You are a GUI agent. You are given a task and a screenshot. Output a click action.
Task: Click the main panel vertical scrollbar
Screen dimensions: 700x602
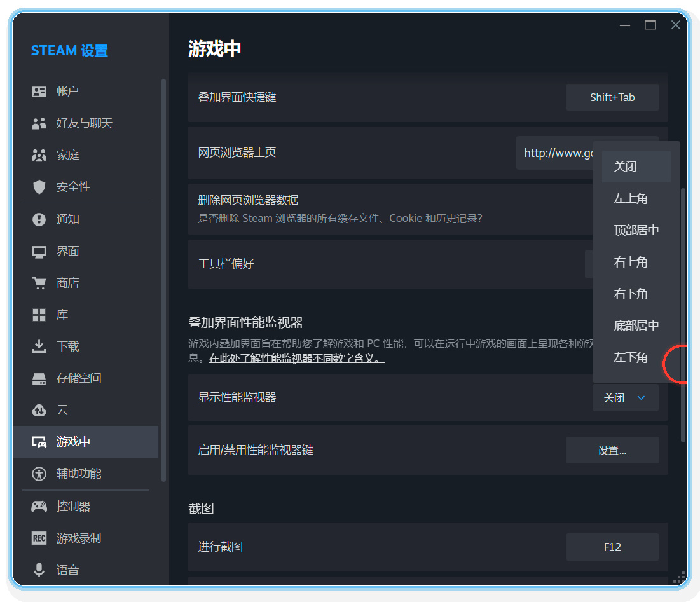[683, 315]
